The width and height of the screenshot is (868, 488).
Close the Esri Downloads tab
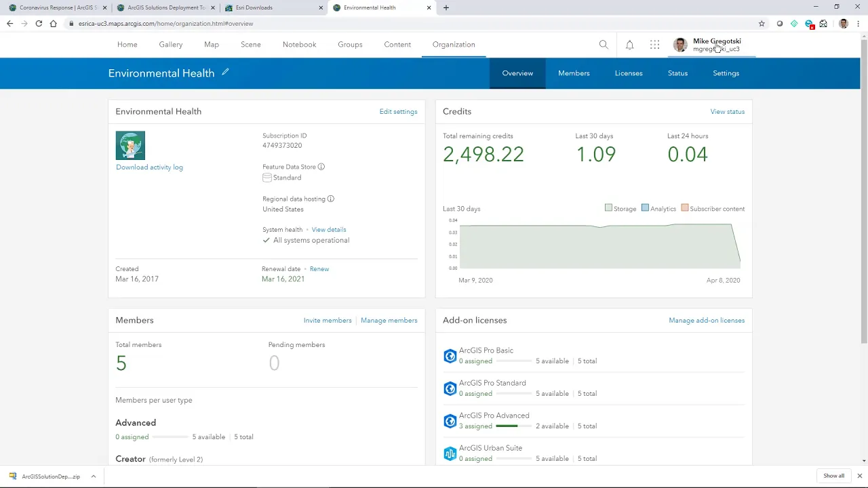tap(320, 8)
